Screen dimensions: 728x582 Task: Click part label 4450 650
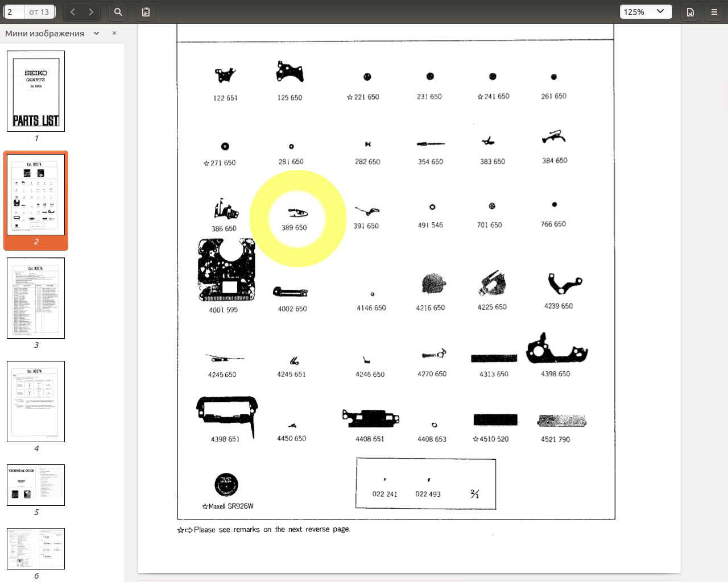(x=291, y=439)
